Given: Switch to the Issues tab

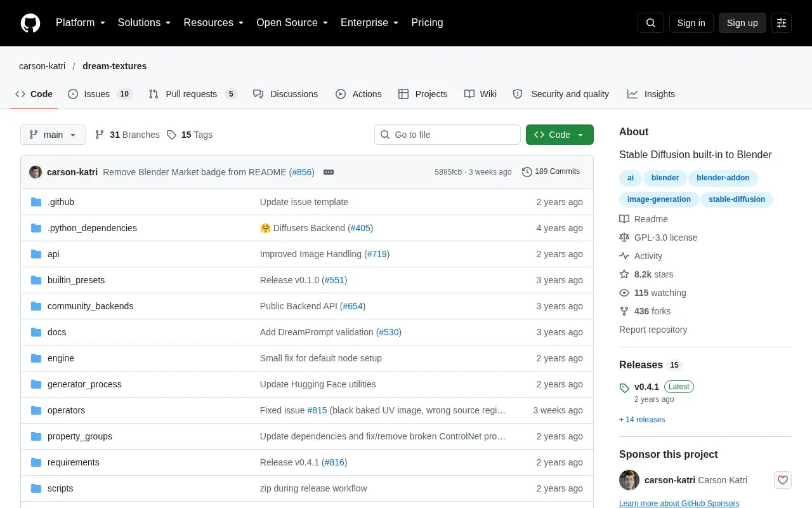Looking at the screenshot, I should pos(100,94).
